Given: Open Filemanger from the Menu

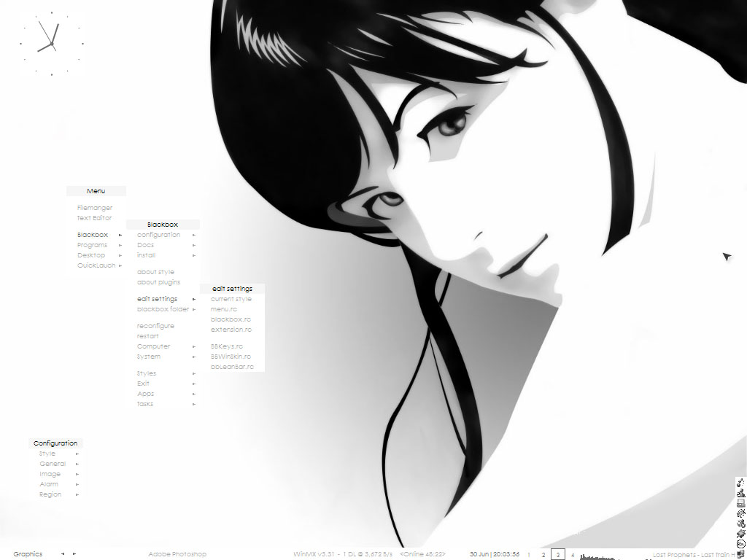Looking at the screenshot, I should [x=95, y=208].
